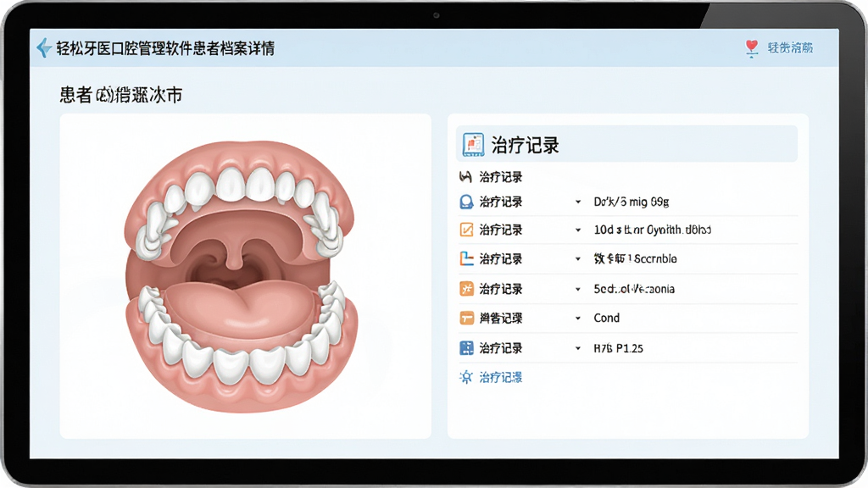Click the orange icon beside 5ed row

tap(467, 289)
